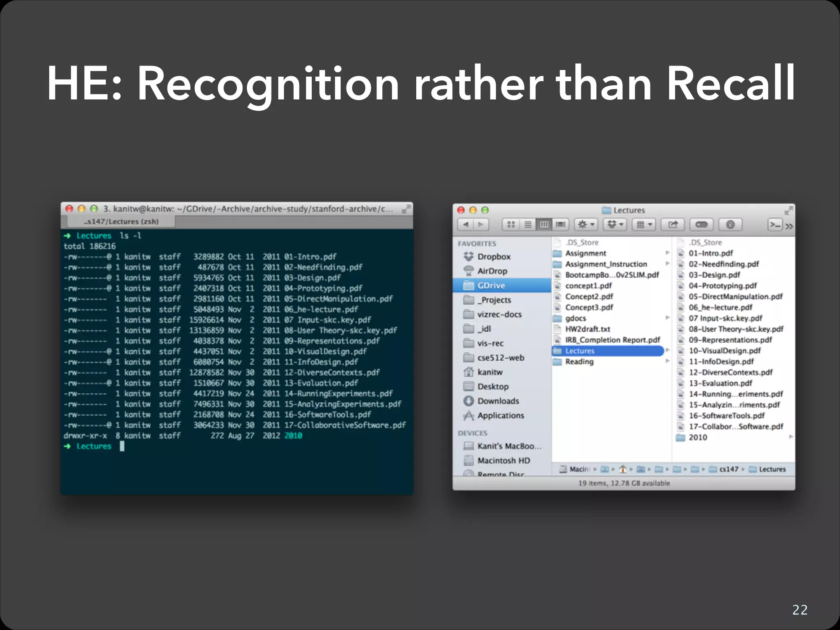Open AirDrop from the sidebar
The image size is (840, 630).
[x=492, y=271]
